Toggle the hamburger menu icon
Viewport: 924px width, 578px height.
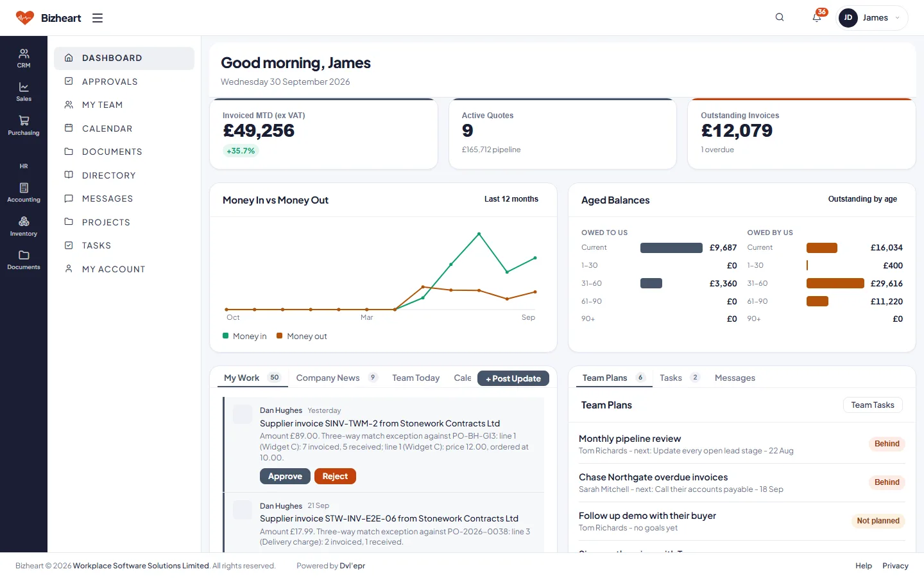pos(98,18)
